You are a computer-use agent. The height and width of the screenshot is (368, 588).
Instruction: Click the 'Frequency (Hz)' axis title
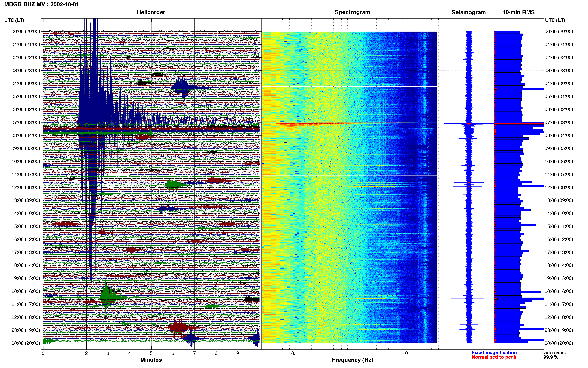click(x=352, y=360)
